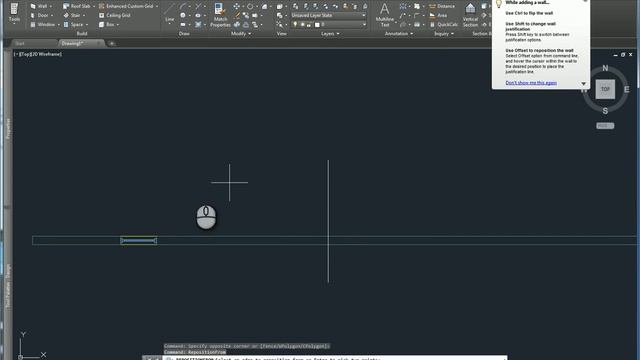
Task: Click the Rotate tool in Modify panel
Action: click(250, 6)
